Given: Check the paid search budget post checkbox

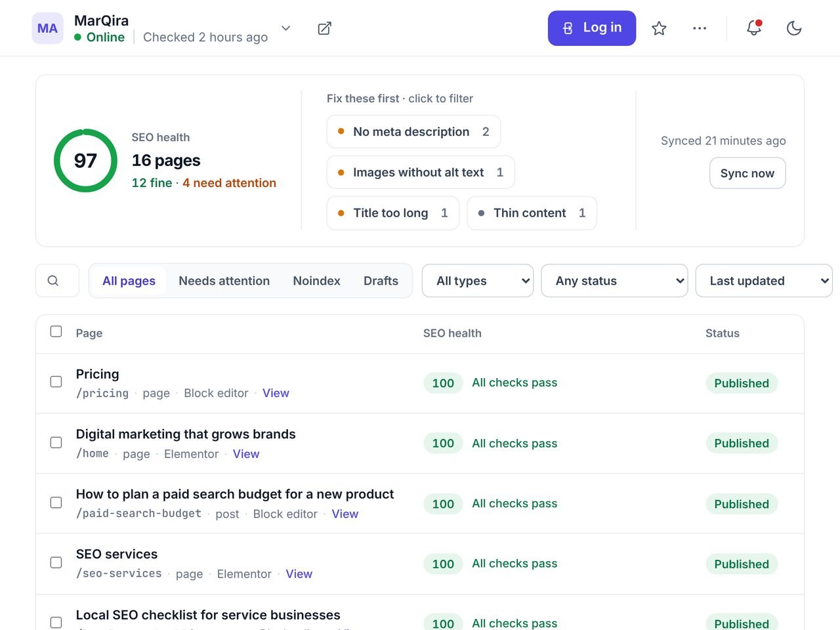Looking at the screenshot, I should (56, 503).
